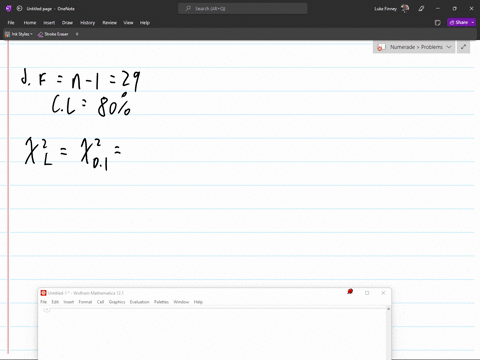Open the File menu in OneNote
Viewport: 480px width, 360px height.
click(11, 23)
